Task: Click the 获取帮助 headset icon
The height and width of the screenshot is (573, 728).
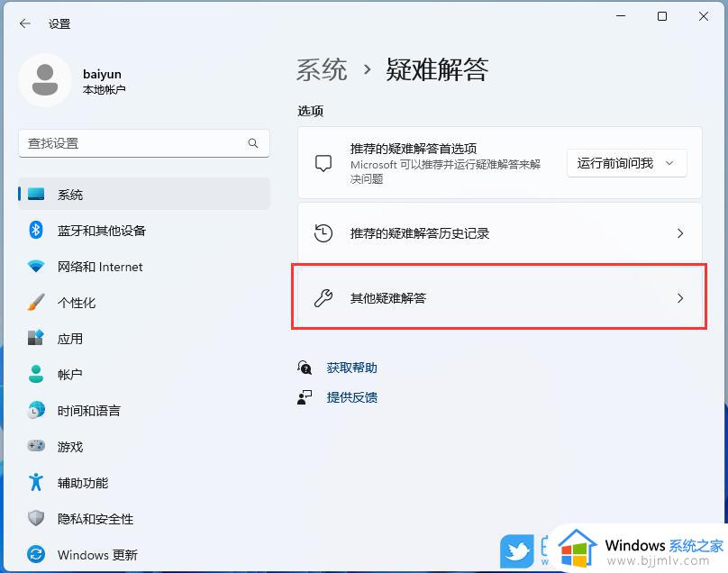Action: coord(305,368)
